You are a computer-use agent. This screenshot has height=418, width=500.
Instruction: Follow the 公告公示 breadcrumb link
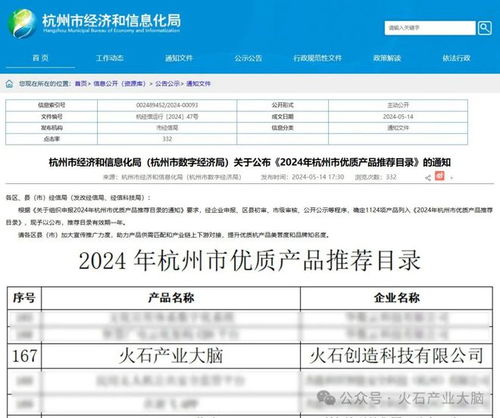coord(167,84)
